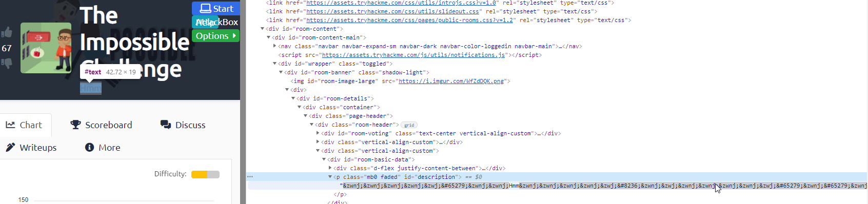Collapse the wrapper toggled div node

274,64
